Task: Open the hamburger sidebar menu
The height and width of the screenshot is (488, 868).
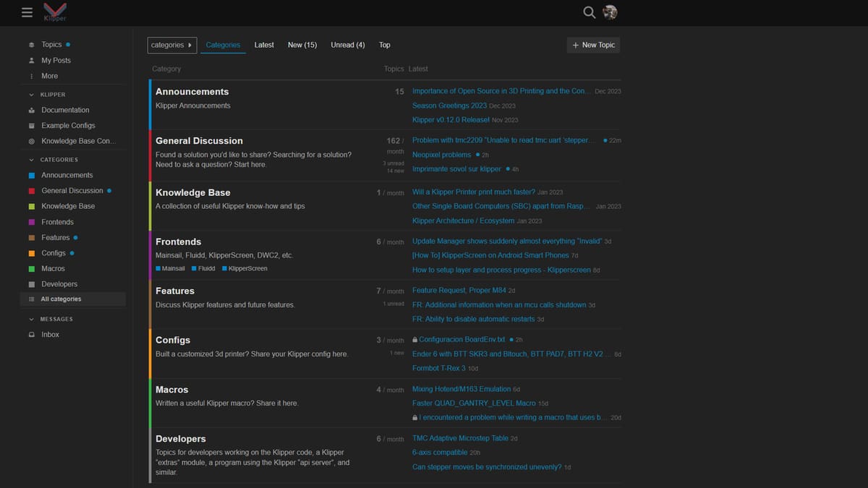Action: tap(27, 12)
